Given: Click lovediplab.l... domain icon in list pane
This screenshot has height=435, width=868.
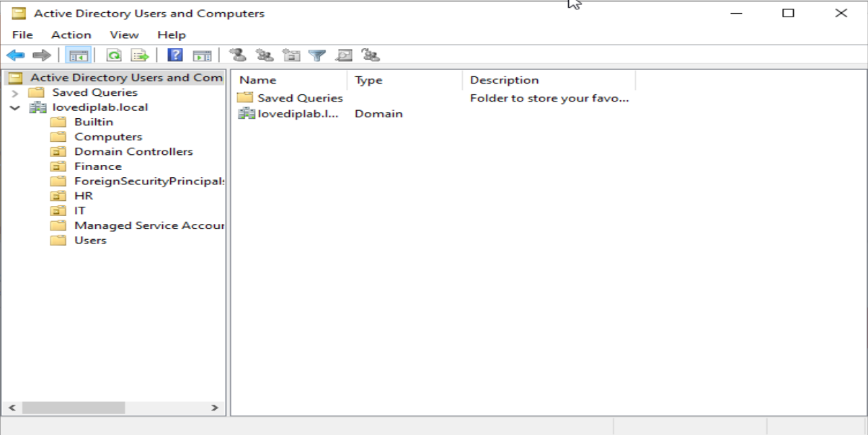Looking at the screenshot, I should pos(246,114).
